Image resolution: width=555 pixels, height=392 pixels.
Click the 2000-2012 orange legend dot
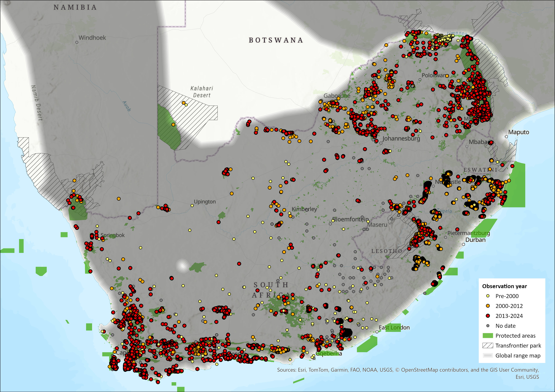point(488,306)
